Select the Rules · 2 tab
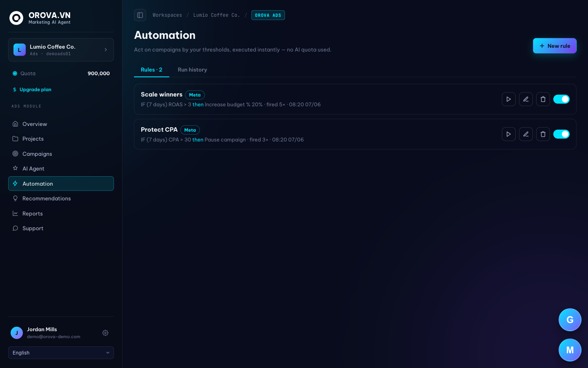 click(151, 70)
